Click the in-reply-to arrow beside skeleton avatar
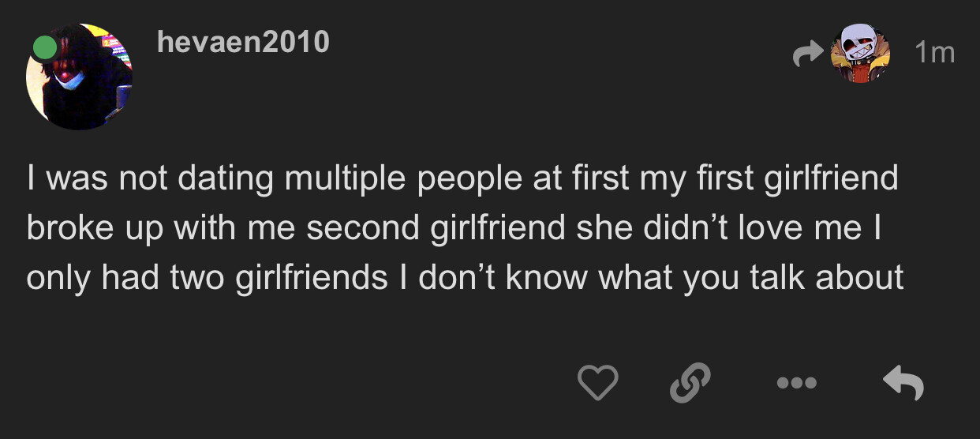980x439 pixels. (x=806, y=53)
